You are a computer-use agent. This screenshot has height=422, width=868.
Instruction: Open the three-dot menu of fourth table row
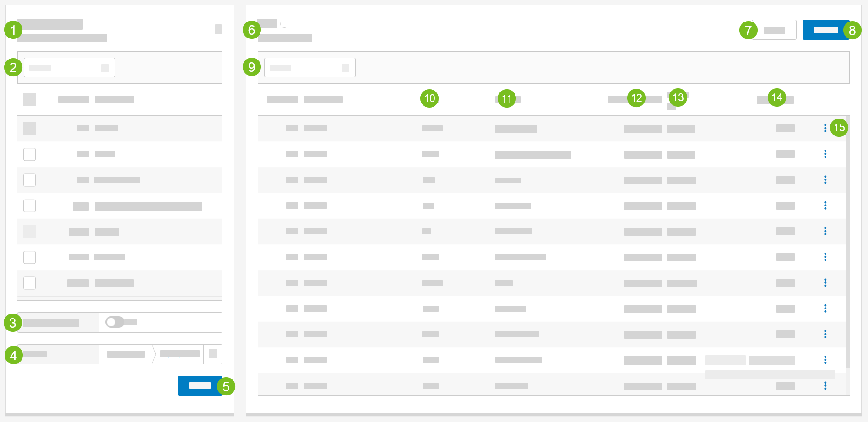pos(825,206)
